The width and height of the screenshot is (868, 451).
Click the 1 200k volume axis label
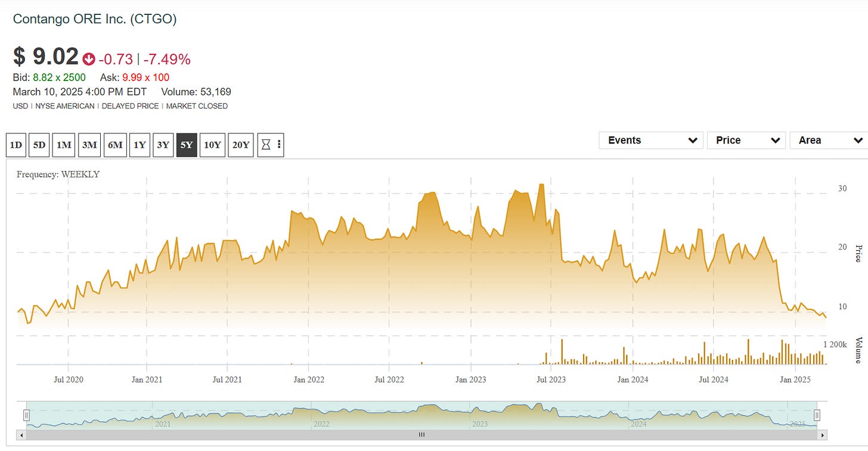pyautogui.click(x=835, y=344)
